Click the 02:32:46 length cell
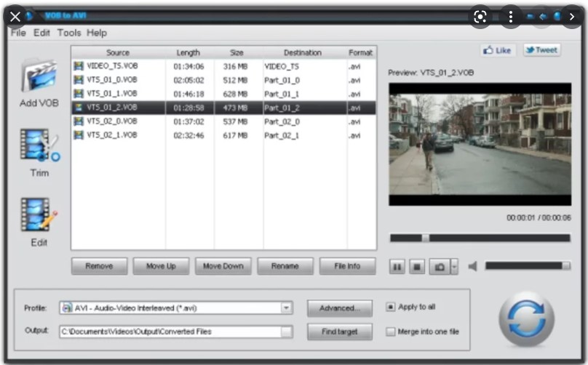This screenshot has height=365, width=588. [188, 135]
